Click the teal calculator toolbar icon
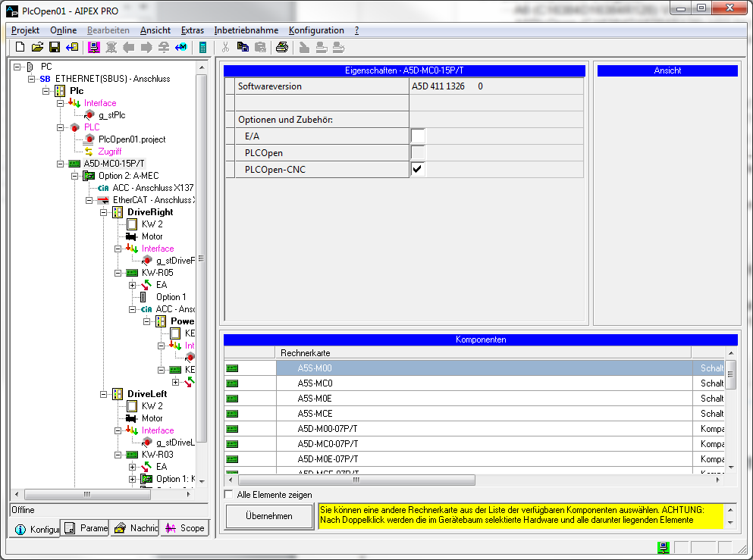753x560 pixels. click(202, 47)
